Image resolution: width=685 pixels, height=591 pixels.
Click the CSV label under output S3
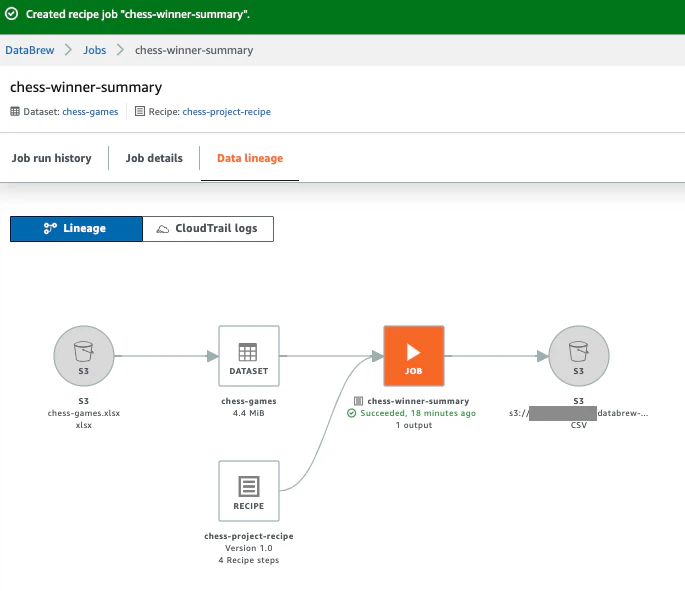coord(578,425)
